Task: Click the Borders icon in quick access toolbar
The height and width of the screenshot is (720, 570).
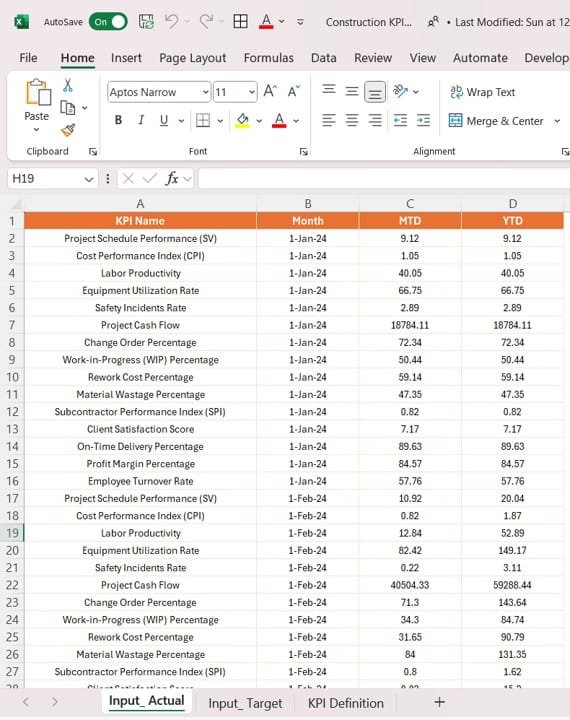Action: point(241,21)
